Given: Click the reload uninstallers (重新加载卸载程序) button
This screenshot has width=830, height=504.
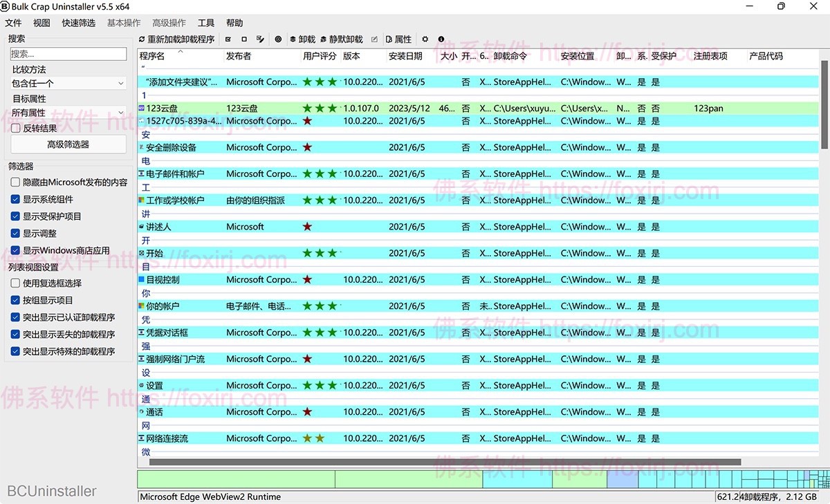Looking at the screenshot, I should [177, 39].
